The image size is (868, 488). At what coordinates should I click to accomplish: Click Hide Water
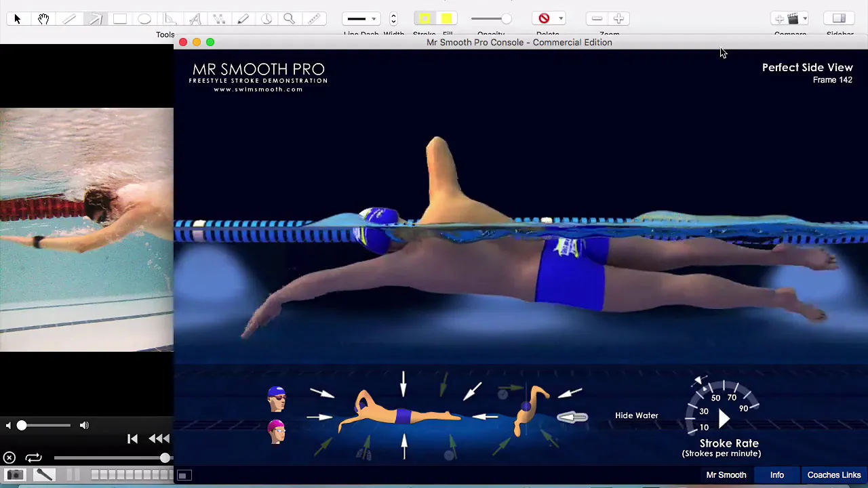click(x=637, y=415)
